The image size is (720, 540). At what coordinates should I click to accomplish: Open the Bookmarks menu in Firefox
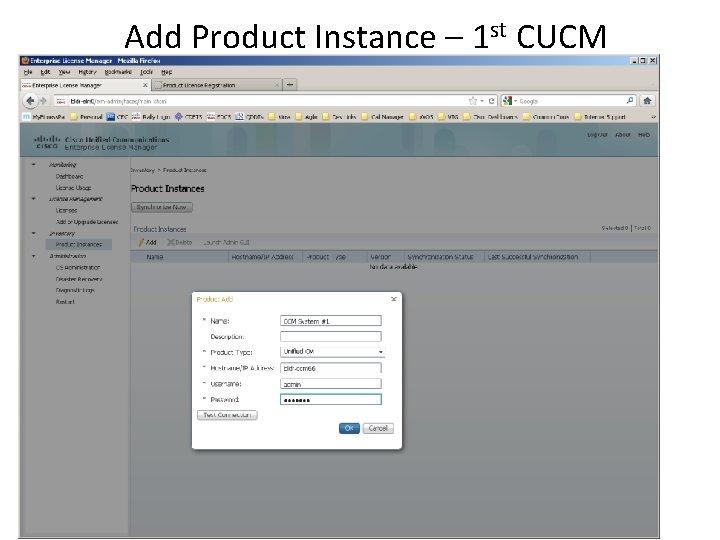[118, 72]
